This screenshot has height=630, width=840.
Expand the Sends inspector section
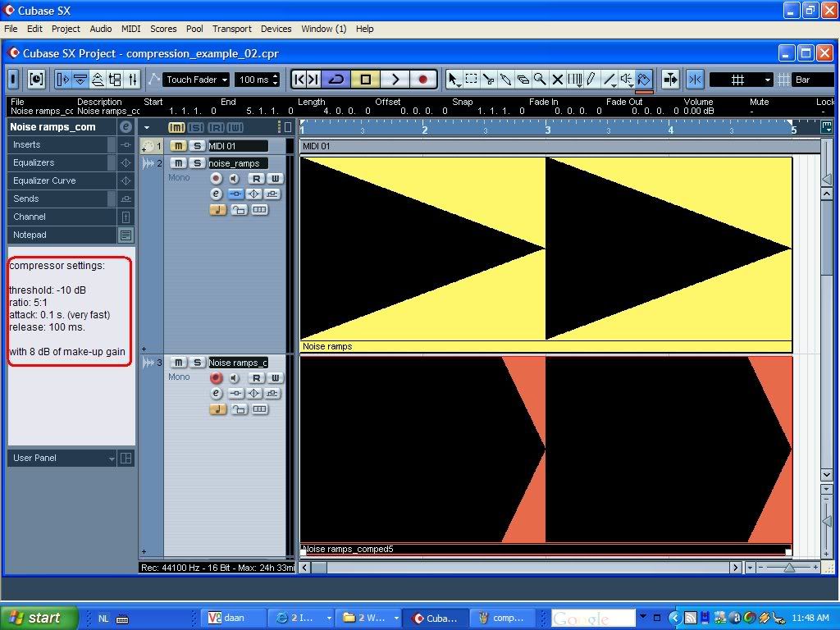tap(62, 199)
